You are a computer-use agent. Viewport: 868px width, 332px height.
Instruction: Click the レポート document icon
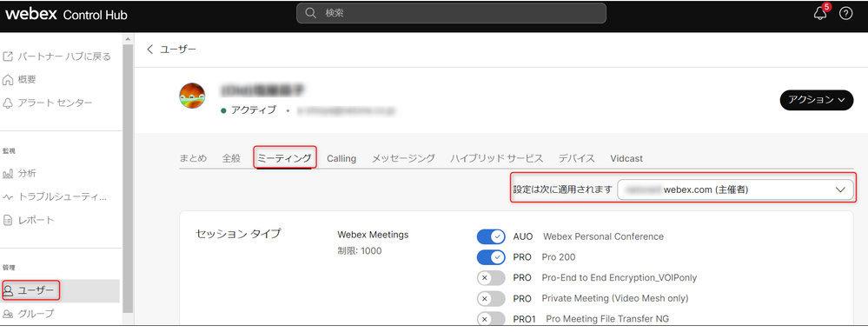(8, 220)
